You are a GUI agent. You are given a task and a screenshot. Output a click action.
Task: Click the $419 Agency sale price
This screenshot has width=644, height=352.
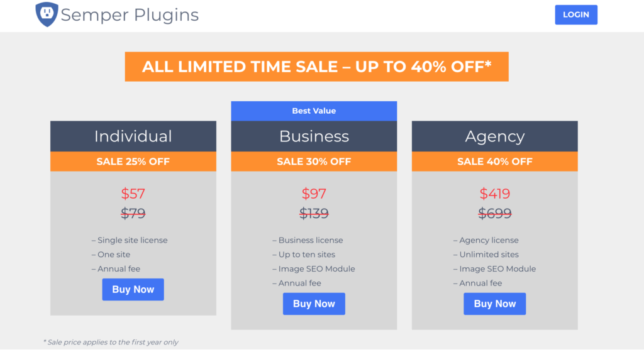coord(494,193)
